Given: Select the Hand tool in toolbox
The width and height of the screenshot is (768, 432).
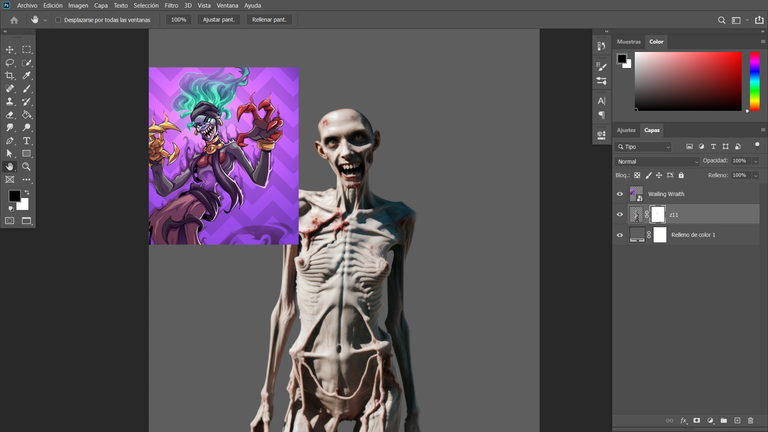Looking at the screenshot, I should coord(9,167).
